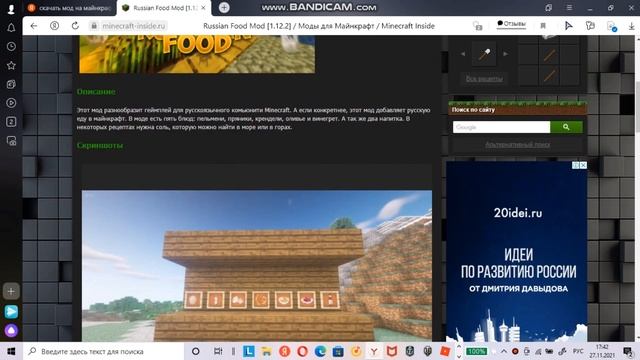Open File Explorer from taskbar
640x360 pixels.
266,351
